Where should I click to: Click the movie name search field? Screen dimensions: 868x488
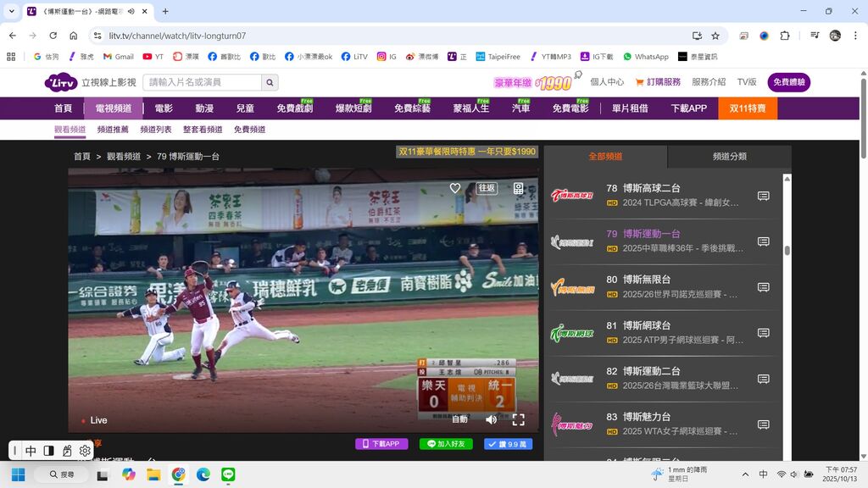pos(202,82)
